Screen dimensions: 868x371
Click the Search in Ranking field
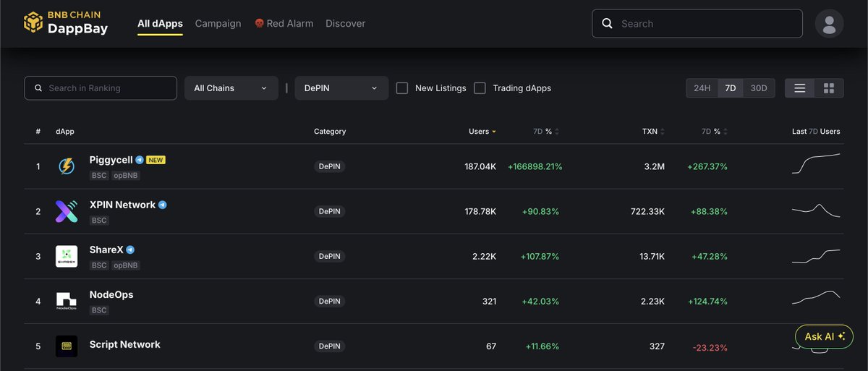(x=101, y=88)
